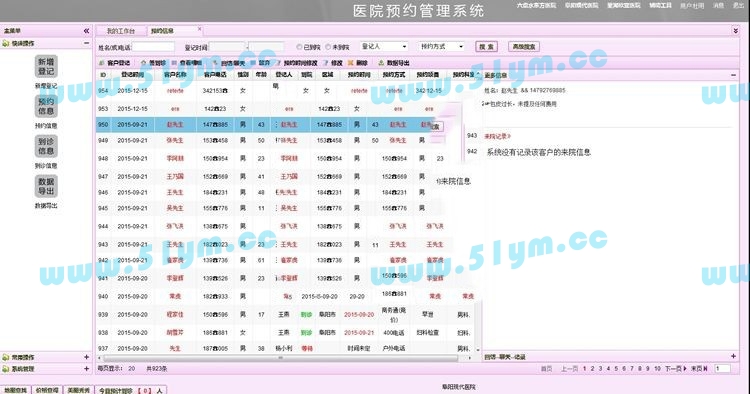Open the 数据导出 sidebar icon
Screen dimensions: 750x394
46,186
